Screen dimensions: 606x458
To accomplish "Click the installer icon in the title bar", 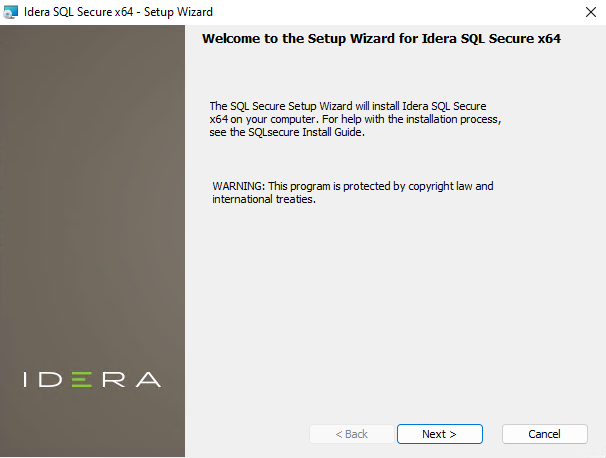I will click(11, 12).
